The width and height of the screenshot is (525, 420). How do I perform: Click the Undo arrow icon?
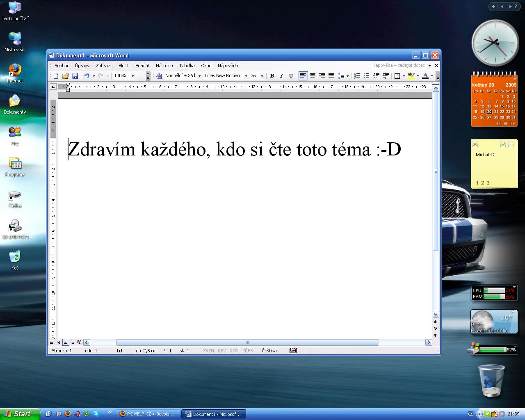click(x=87, y=76)
